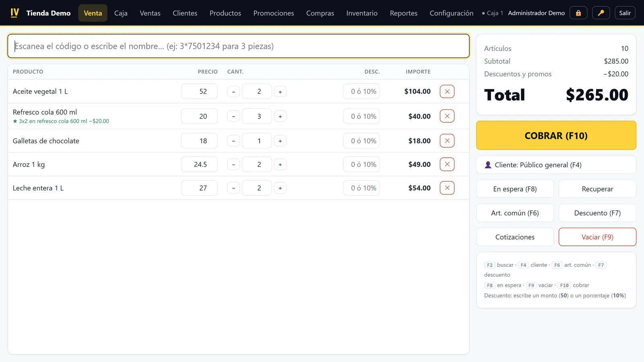Add an Art. común (F6)
The image size is (644, 362).
click(x=515, y=213)
